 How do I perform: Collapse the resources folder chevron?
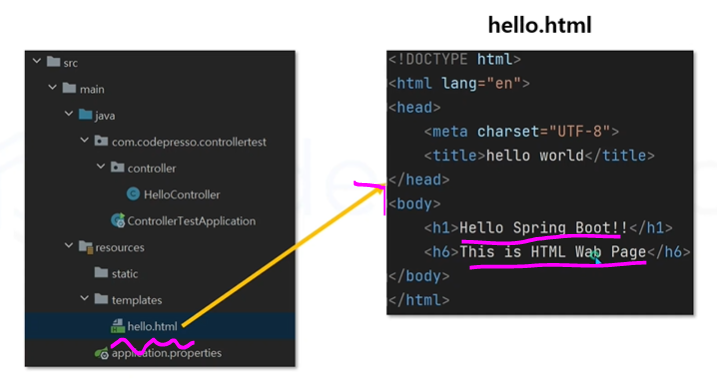click(69, 246)
